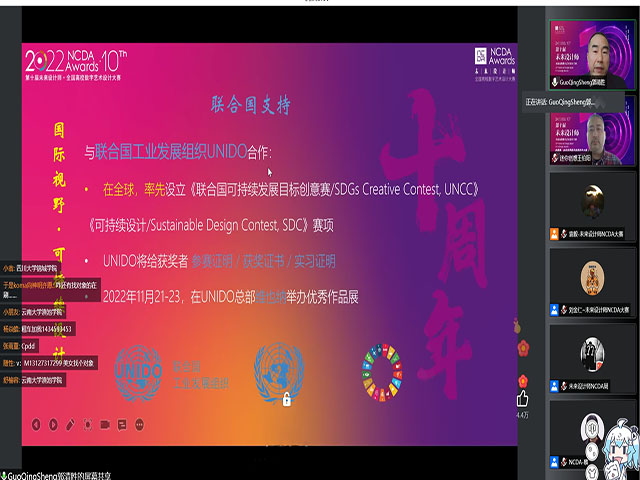Click chat message with '四川大学锦城学院'
This screenshot has width=640, height=480.
coord(31,269)
